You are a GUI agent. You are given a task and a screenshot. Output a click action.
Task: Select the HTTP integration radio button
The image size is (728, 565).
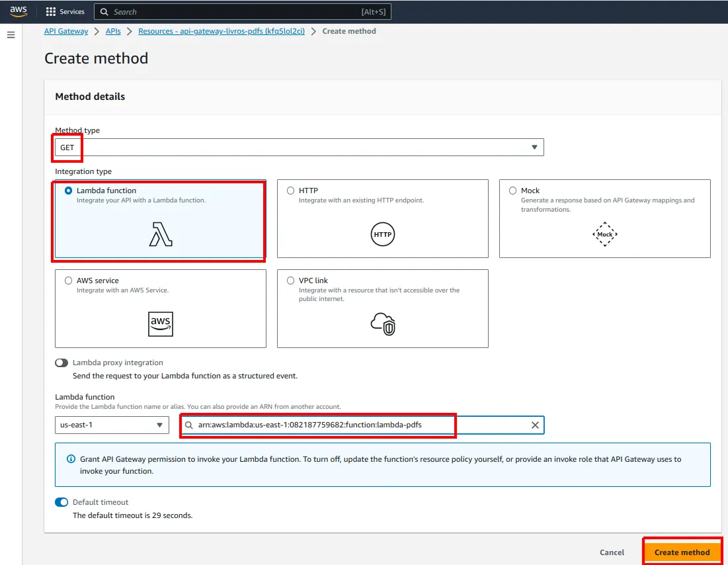coord(291,191)
